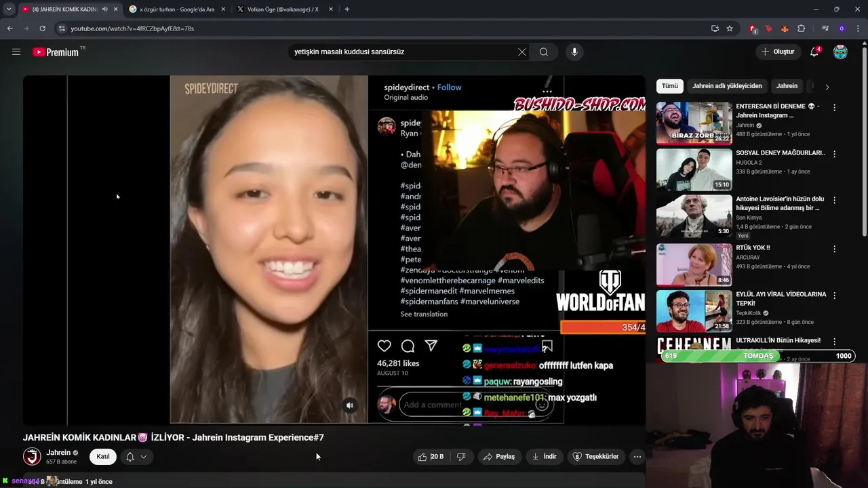Open Chrome media controls icon

point(825,28)
